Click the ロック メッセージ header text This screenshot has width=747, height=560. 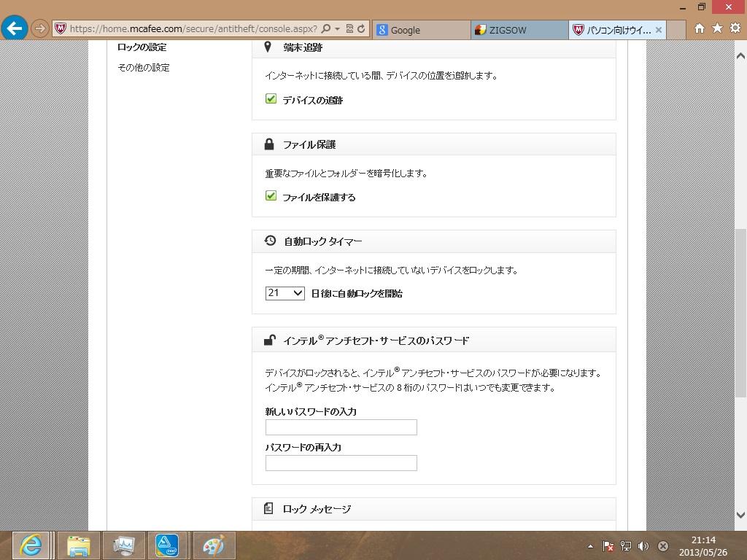tap(317, 509)
